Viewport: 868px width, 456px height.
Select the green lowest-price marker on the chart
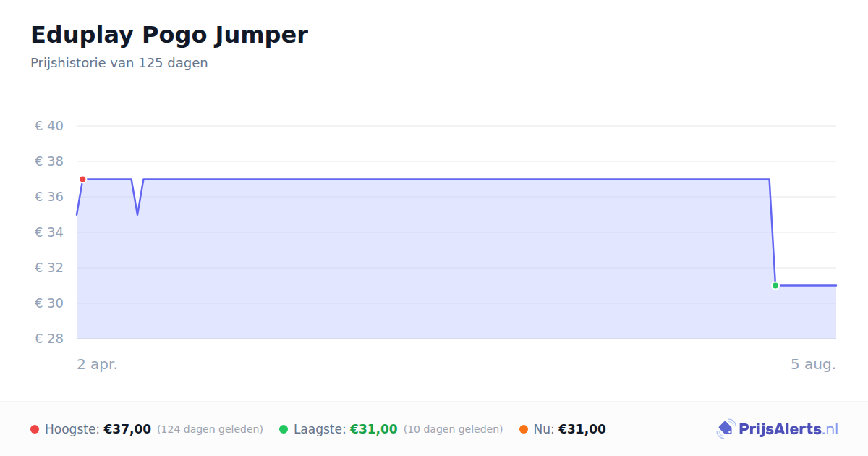775,285
